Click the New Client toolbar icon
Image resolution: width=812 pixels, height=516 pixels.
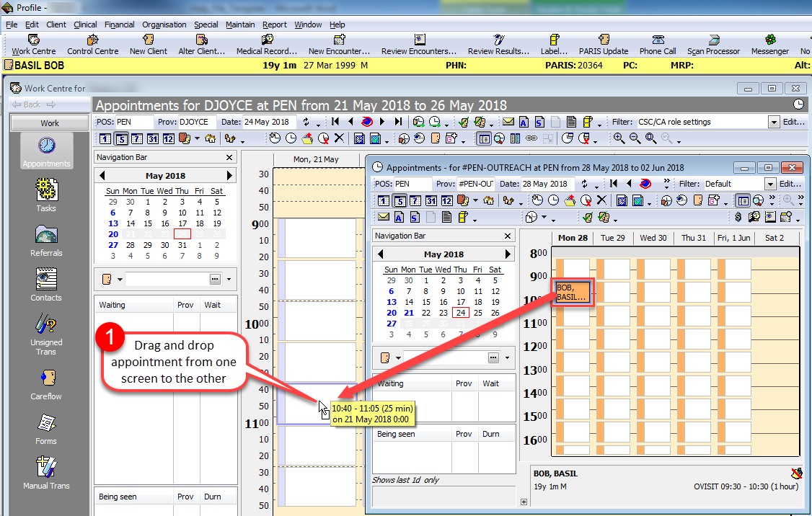point(148,45)
